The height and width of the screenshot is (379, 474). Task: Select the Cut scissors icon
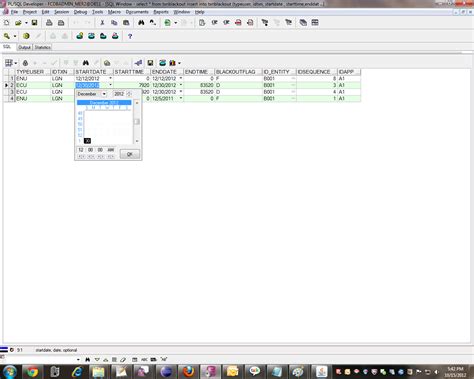point(102,23)
